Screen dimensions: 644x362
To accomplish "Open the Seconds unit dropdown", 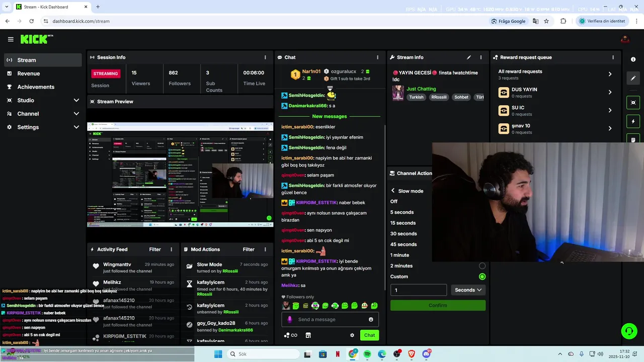I will pos(468,290).
